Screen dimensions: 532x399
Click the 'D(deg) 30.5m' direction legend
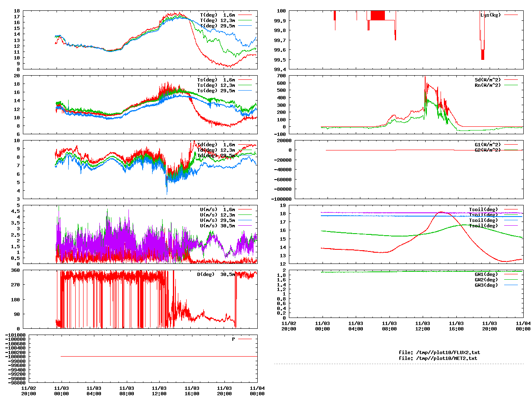pyautogui.click(x=216, y=274)
